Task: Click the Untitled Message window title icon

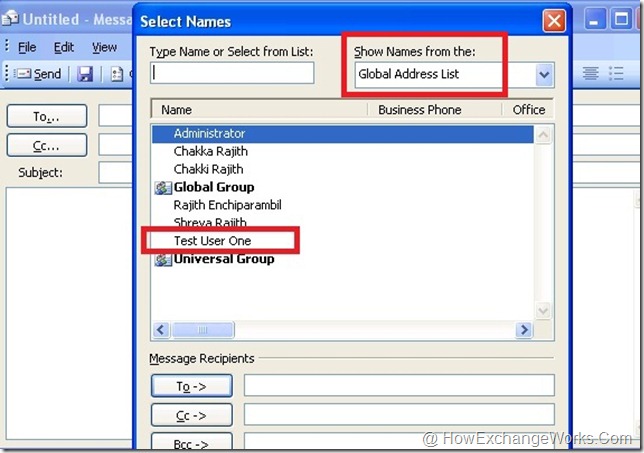Action: click(x=10, y=18)
